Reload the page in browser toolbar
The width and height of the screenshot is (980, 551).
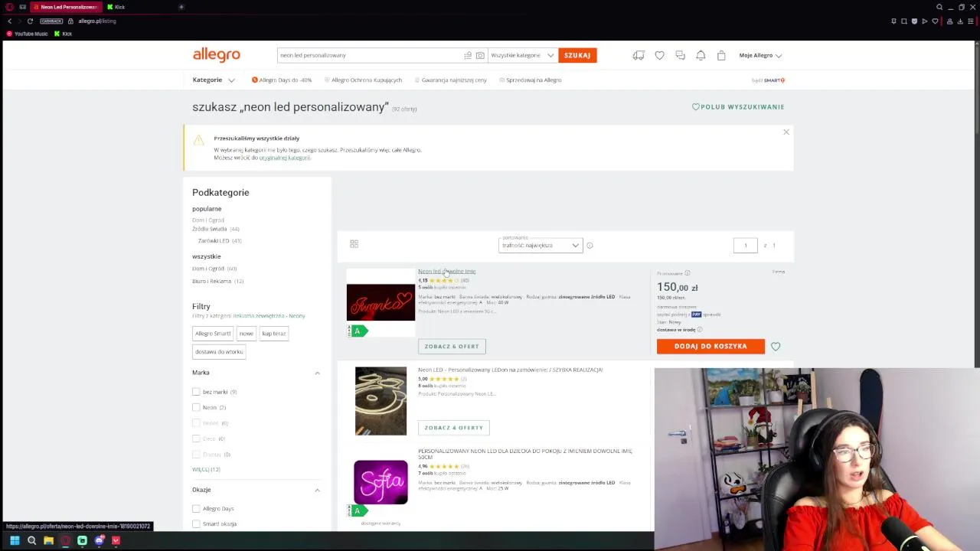[x=31, y=21]
